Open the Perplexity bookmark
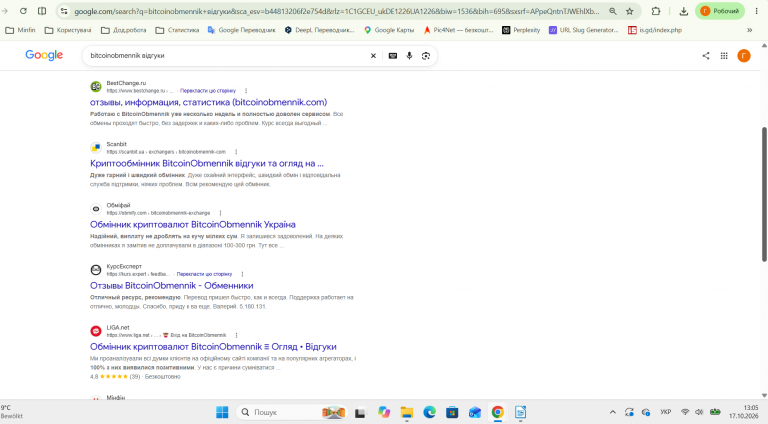The width and height of the screenshot is (768, 424). pyautogui.click(x=521, y=30)
